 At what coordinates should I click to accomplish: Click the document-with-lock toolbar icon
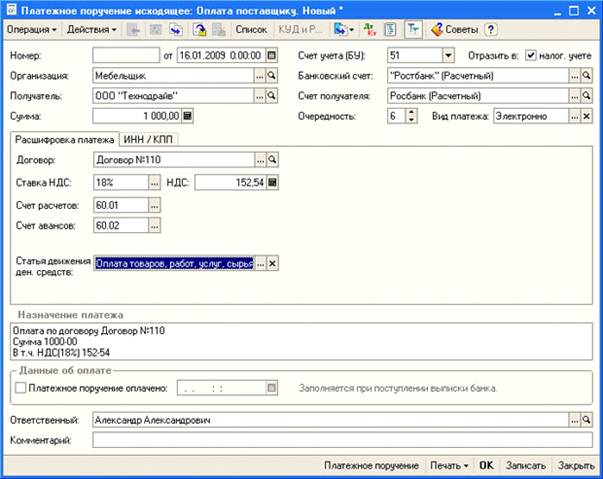coord(199,30)
